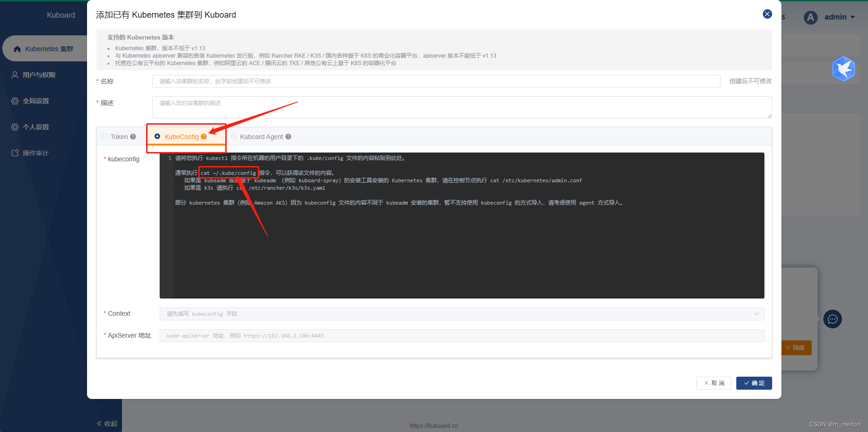Close the add cluster dialog with X icon
The width and height of the screenshot is (868, 432).
[767, 14]
